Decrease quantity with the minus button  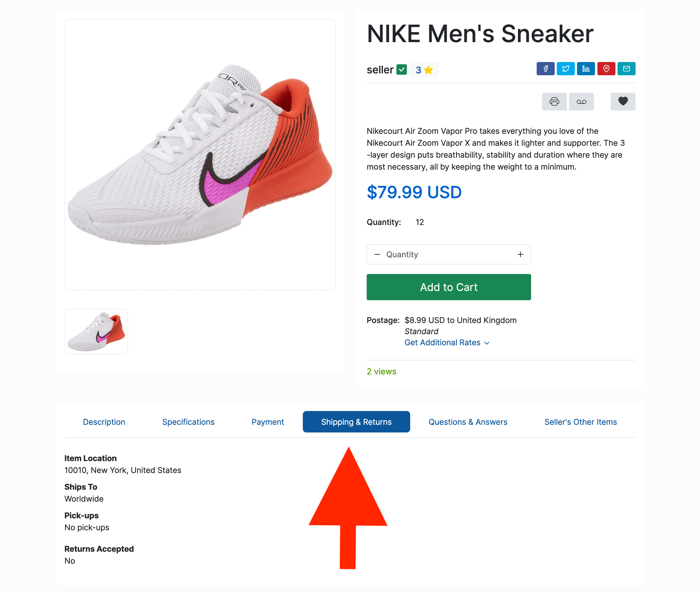[377, 254]
